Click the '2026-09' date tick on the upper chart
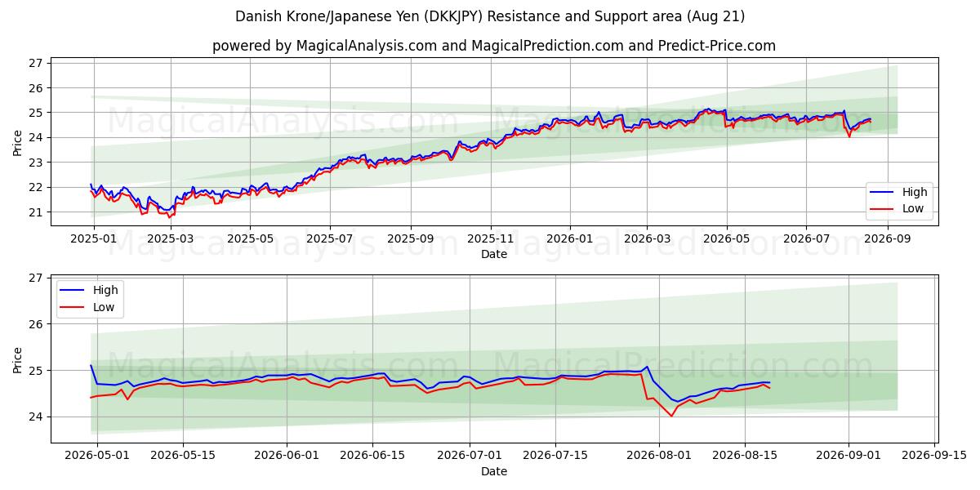The height and width of the screenshot is (490, 980). [x=887, y=238]
